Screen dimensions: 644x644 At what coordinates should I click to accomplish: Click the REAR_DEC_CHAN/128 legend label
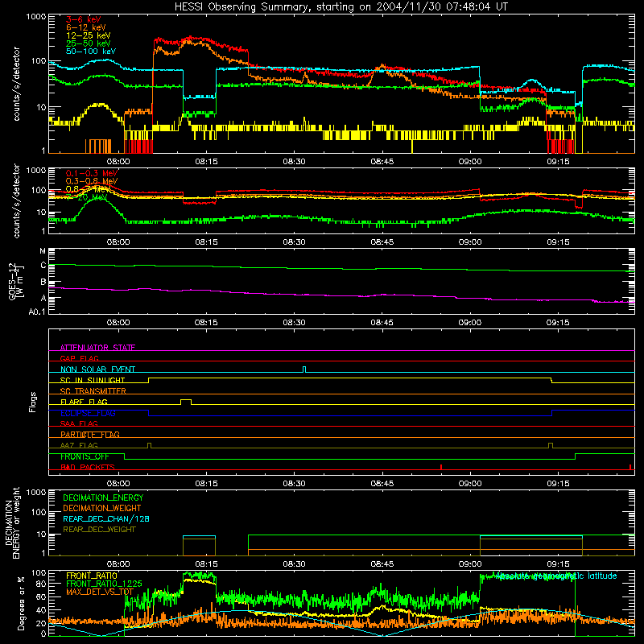click(x=106, y=518)
